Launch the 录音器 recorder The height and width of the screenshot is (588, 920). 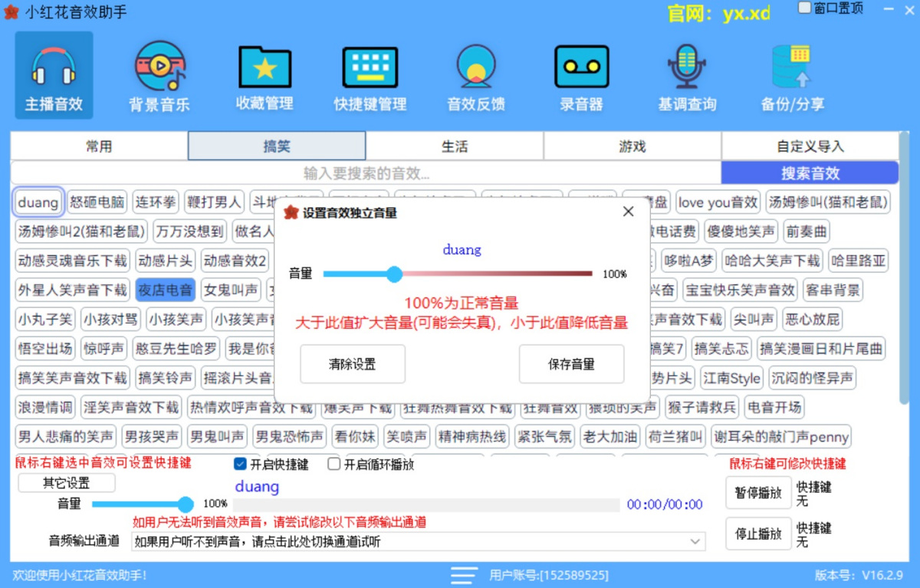581,75
